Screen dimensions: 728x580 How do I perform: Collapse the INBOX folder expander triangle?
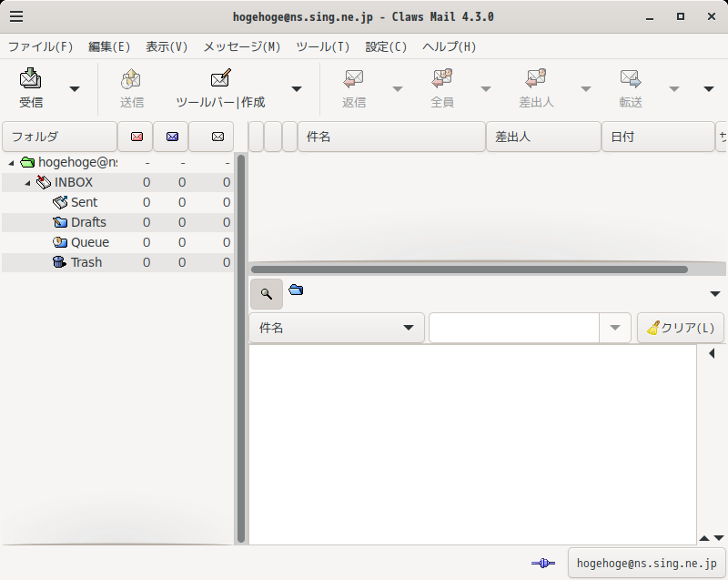[27, 183]
